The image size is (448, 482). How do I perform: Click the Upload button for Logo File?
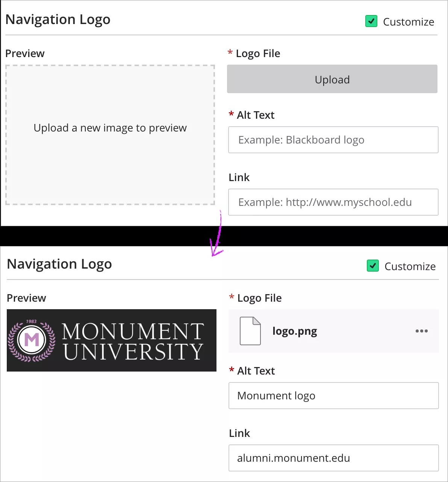[332, 79]
